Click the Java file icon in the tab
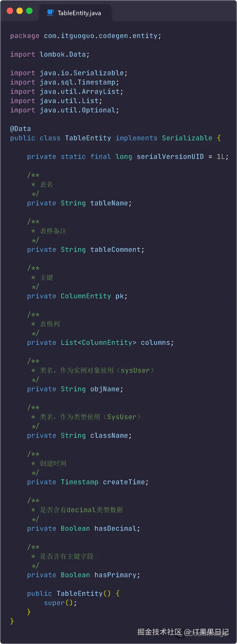 point(50,13)
